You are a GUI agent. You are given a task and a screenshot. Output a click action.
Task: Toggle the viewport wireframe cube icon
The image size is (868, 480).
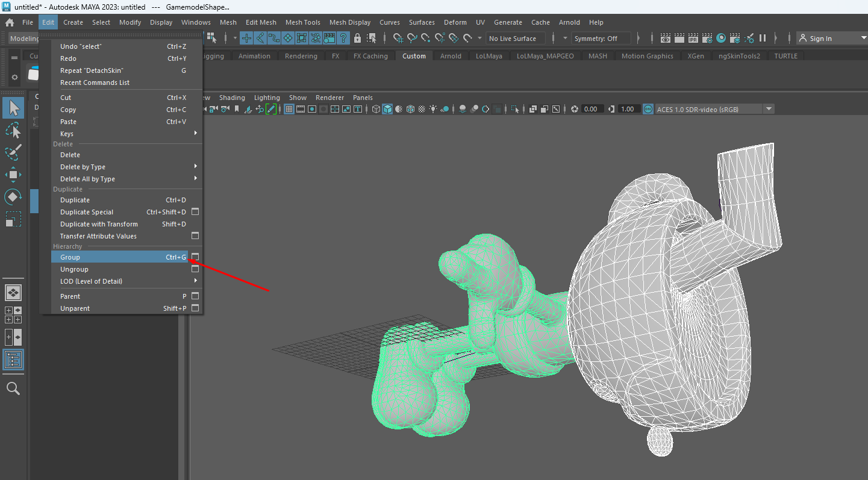[x=376, y=109]
